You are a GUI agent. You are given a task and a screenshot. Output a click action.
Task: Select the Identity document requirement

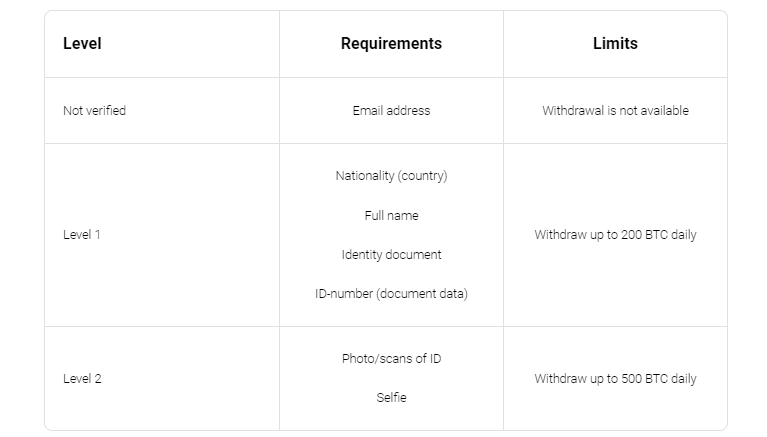[391, 255]
